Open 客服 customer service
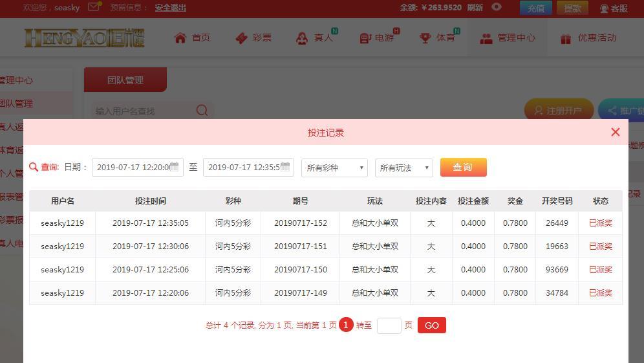644x363 pixels. 614,8
